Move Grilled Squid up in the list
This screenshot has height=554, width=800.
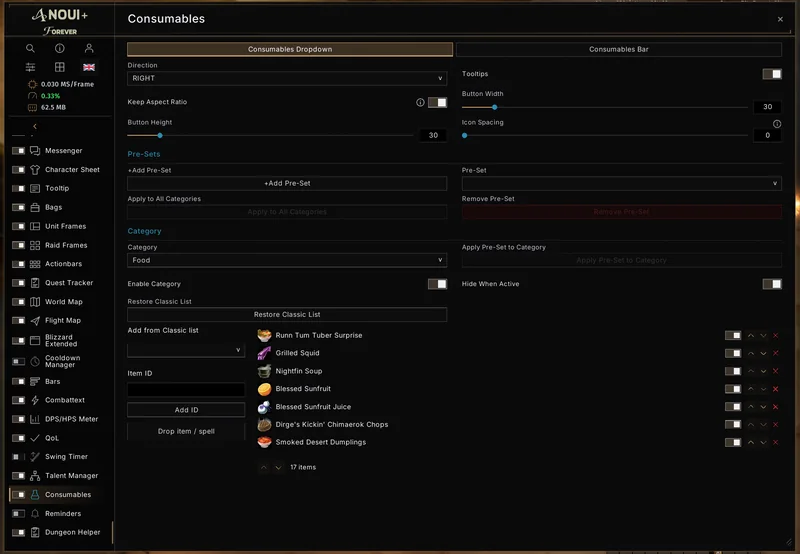pyautogui.click(x=751, y=353)
